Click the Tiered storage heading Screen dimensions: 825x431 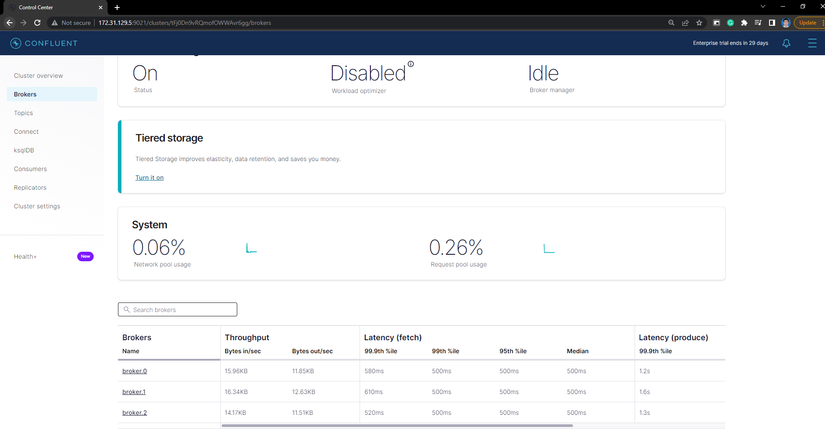pos(169,138)
